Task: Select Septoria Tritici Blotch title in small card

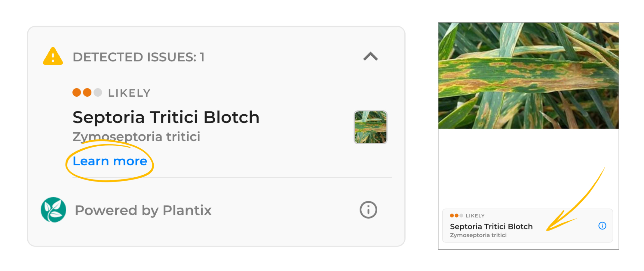Action: tap(491, 226)
